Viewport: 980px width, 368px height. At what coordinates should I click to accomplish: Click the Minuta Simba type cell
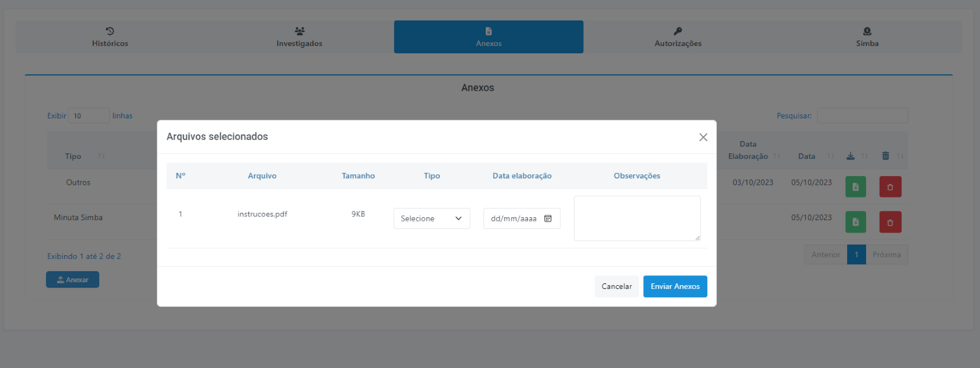click(78, 218)
